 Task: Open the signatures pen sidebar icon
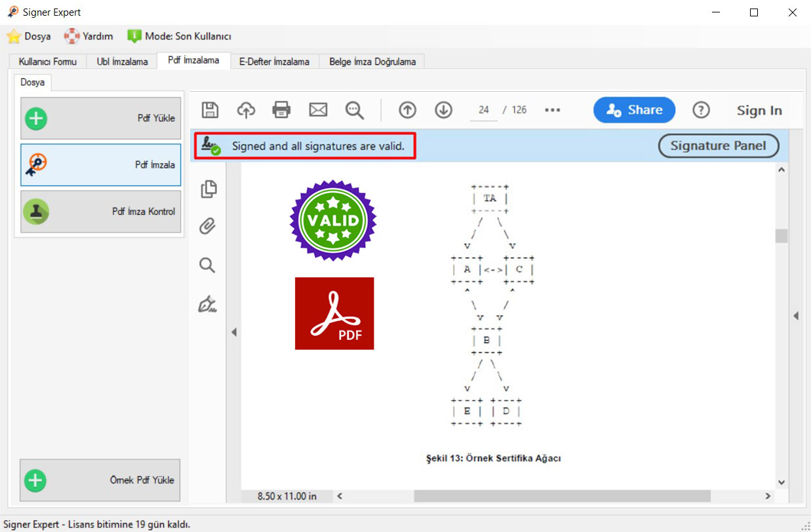(208, 304)
